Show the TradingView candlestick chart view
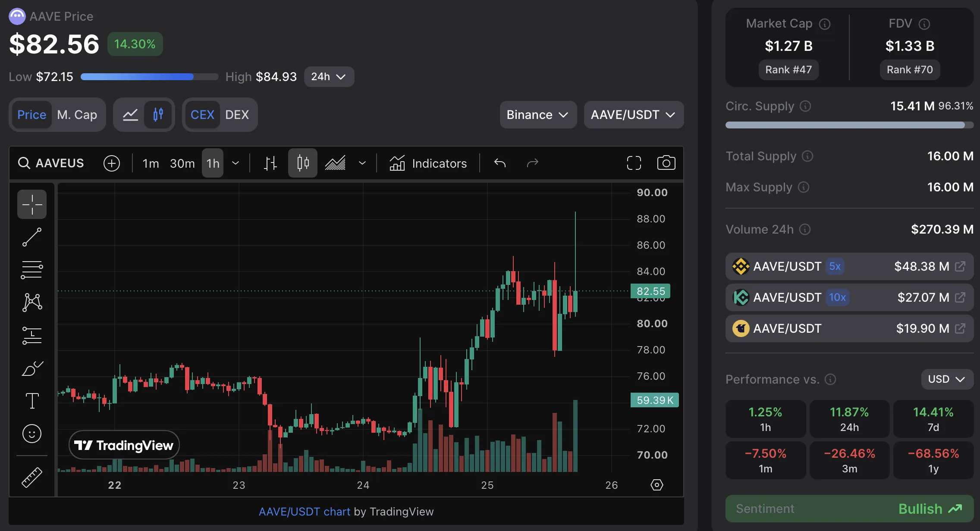The height and width of the screenshot is (531, 980). [x=158, y=115]
